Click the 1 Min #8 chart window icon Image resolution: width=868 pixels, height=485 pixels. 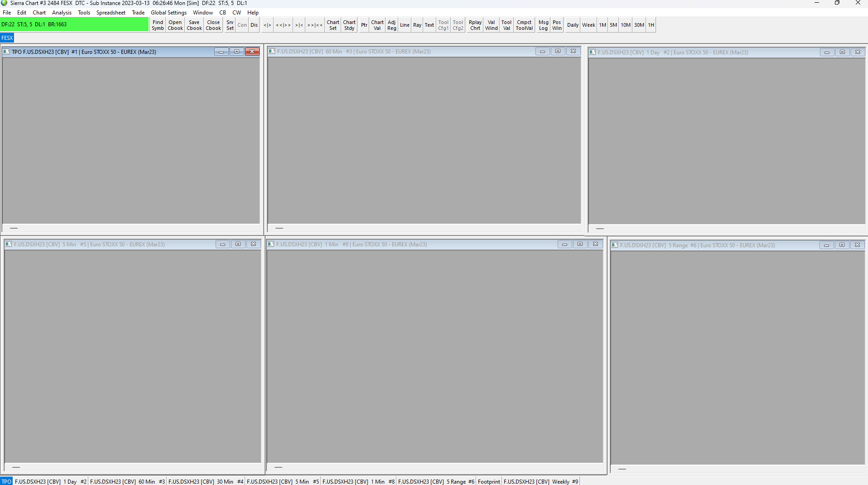pos(270,244)
